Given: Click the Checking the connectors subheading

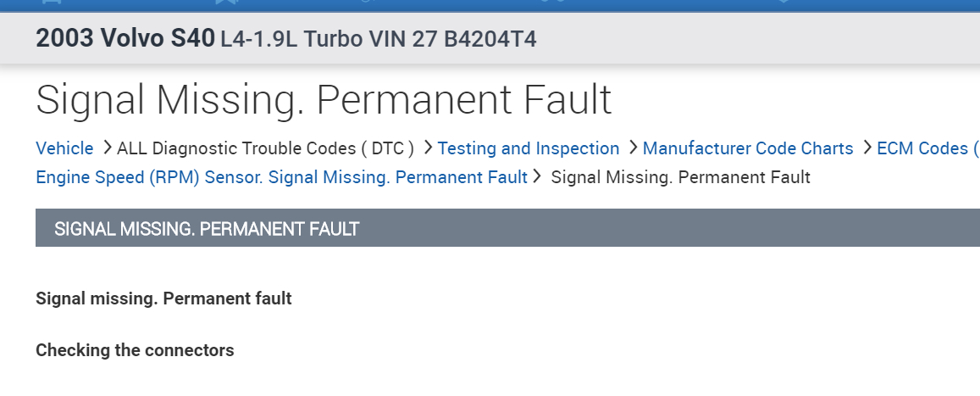Looking at the screenshot, I should [x=135, y=350].
